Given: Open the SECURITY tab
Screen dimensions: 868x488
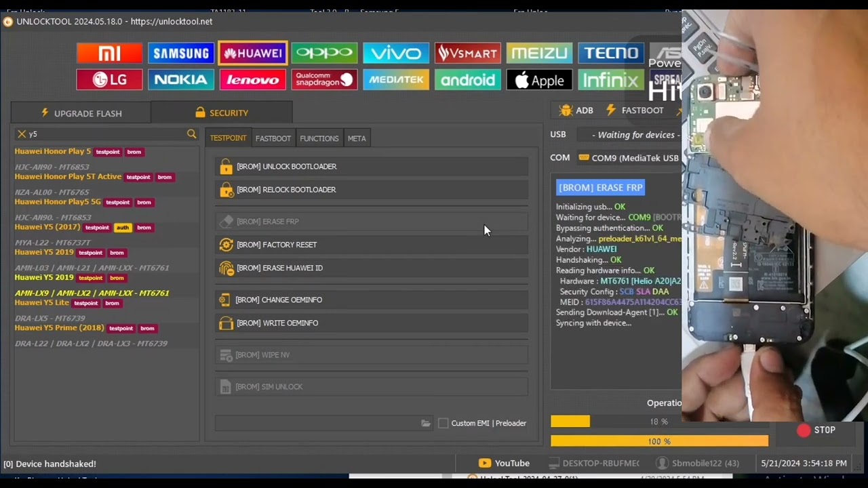Looking at the screenshot, I should click(x=222, y=113).
